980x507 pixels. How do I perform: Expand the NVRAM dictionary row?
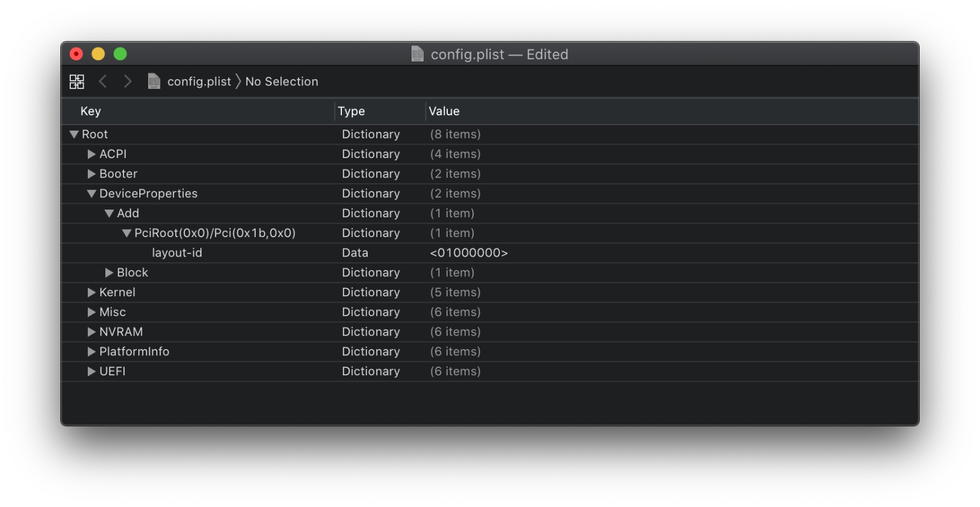click(x=91, y=332)
